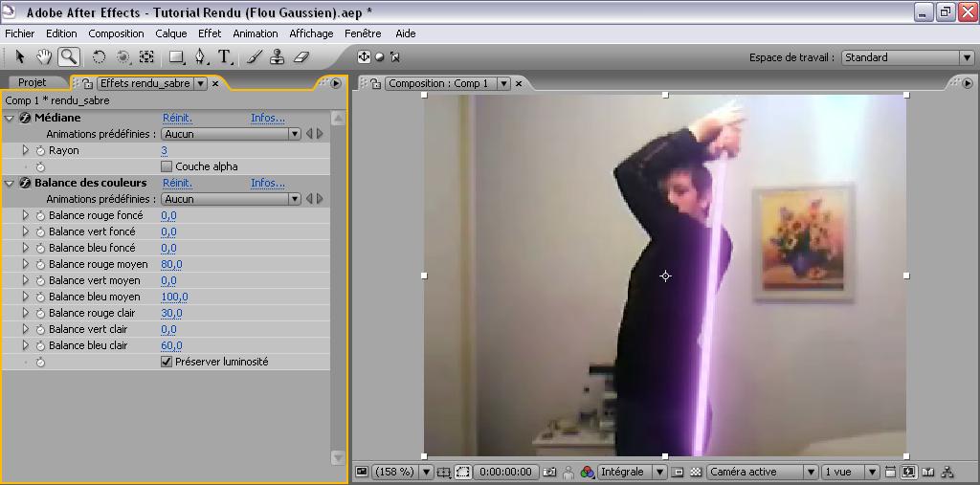Activate the Horizontal Type tool
The width and height of the screenshot is (980, 485).
(224, 57)
